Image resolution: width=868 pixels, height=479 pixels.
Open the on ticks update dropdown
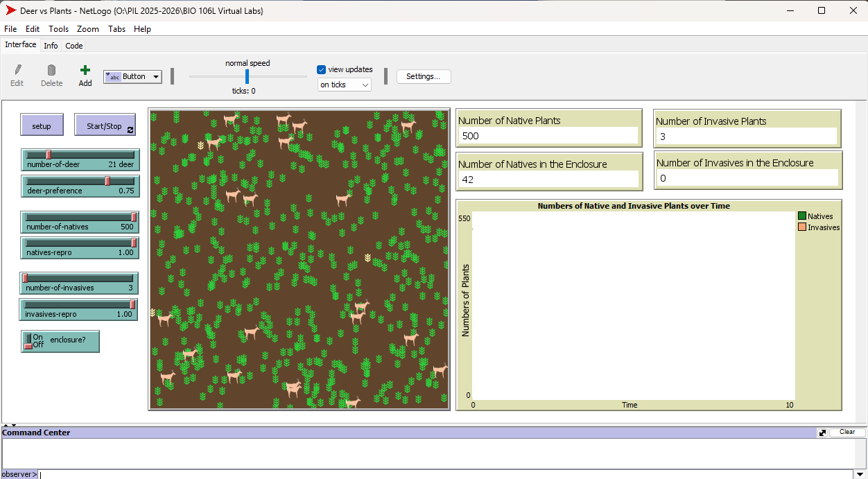coord(344,85)
